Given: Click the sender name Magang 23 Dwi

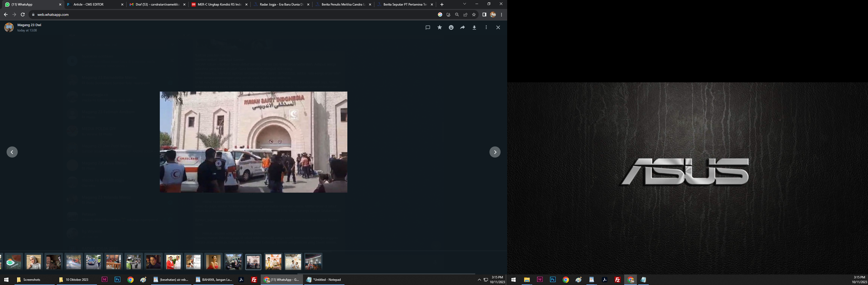Looking at the screenshot, I should 29,25.
